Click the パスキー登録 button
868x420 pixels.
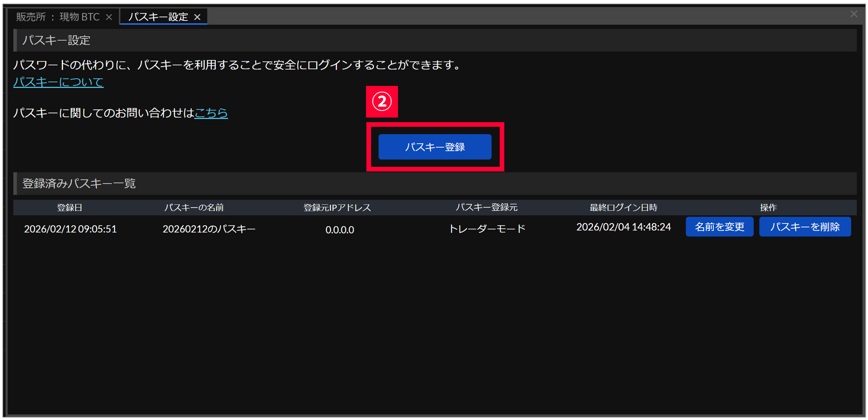pos(435,147)
